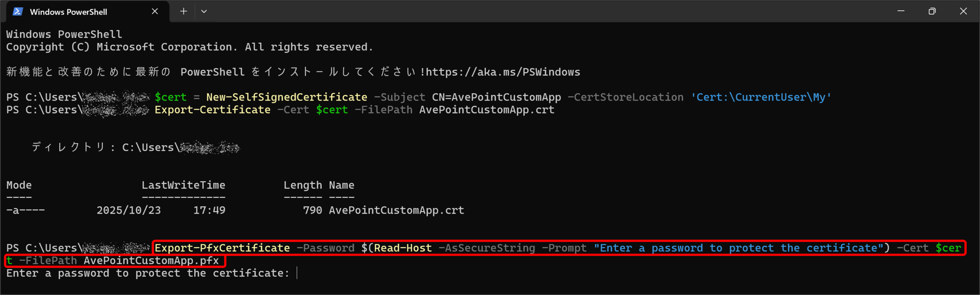Screen dimensions: 980x295
Task: Click the LastWriteTime column header
Action: point(183,185)
